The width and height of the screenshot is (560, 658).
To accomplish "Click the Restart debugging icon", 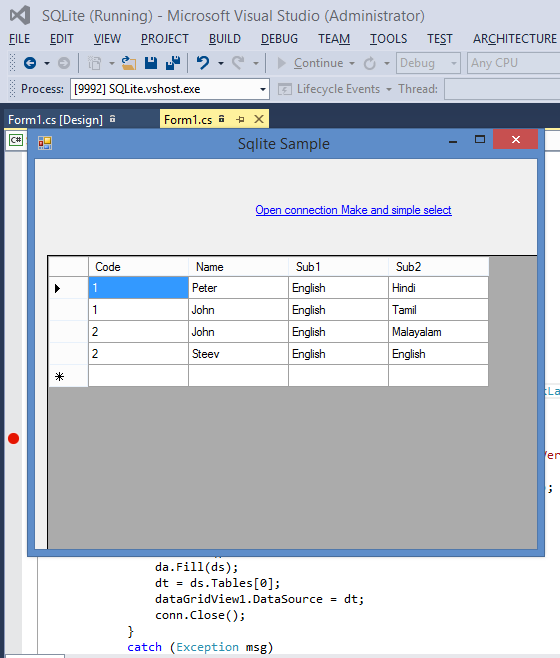I will [x=369, y=64].
